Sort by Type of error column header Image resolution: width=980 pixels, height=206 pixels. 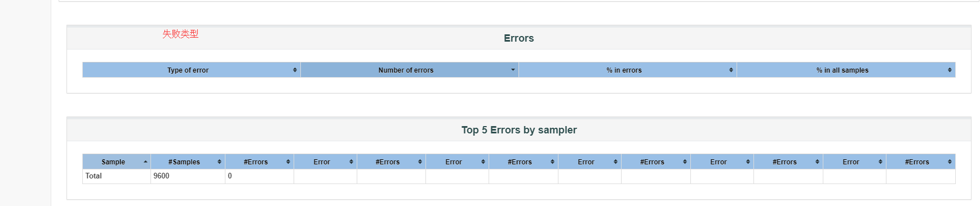pyautogui.click(x=191, y=70)
